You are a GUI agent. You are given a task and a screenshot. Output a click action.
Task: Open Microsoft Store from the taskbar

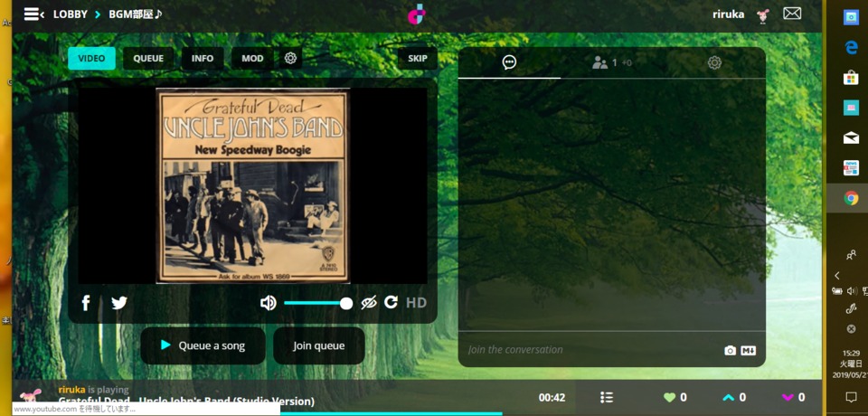[x=851, y=78]
